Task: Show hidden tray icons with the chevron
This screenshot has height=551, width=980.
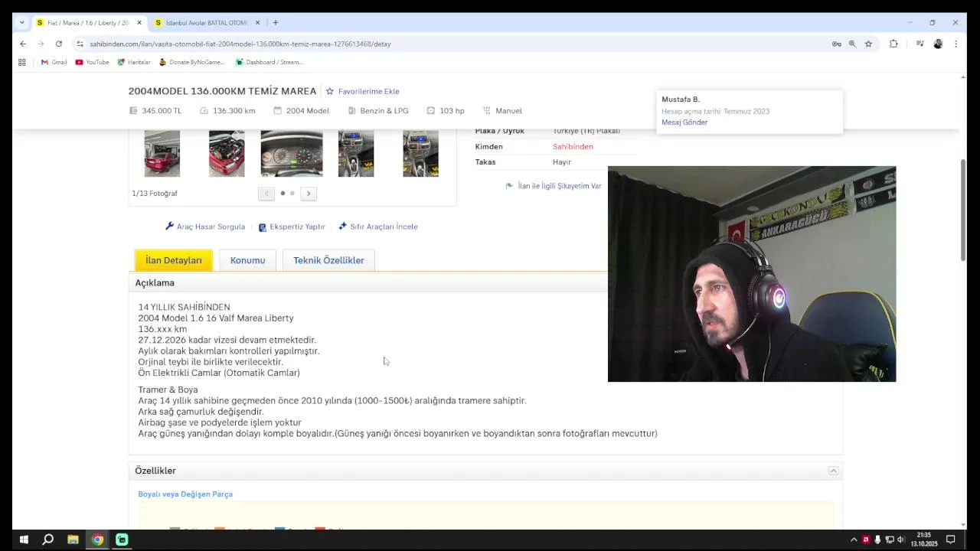Action: tap(854, 540)
